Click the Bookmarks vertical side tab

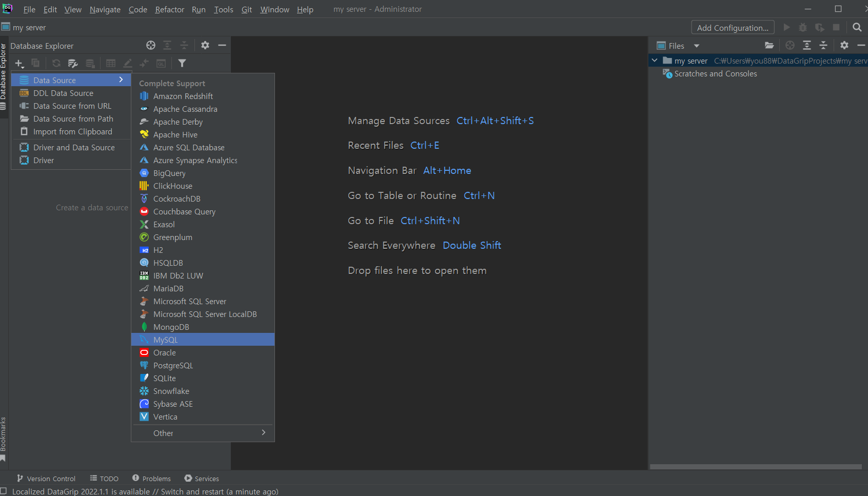click(x=4, y=439)
